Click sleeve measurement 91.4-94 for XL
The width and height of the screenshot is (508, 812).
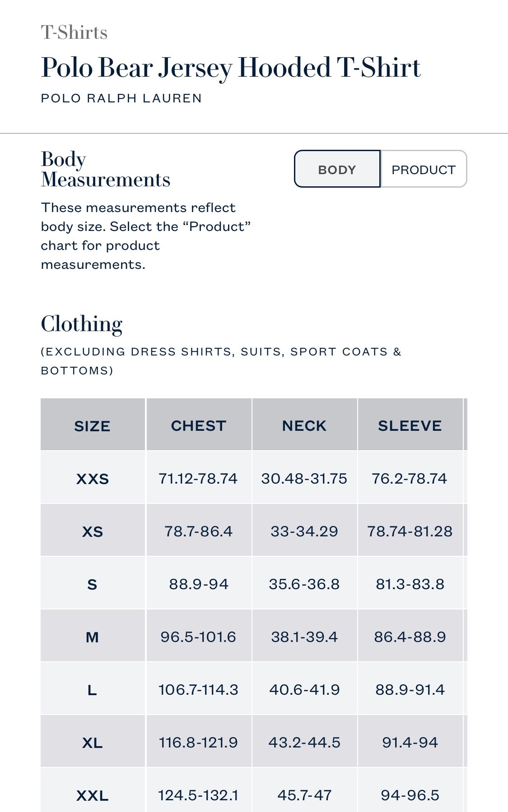[x=410, y=743]
